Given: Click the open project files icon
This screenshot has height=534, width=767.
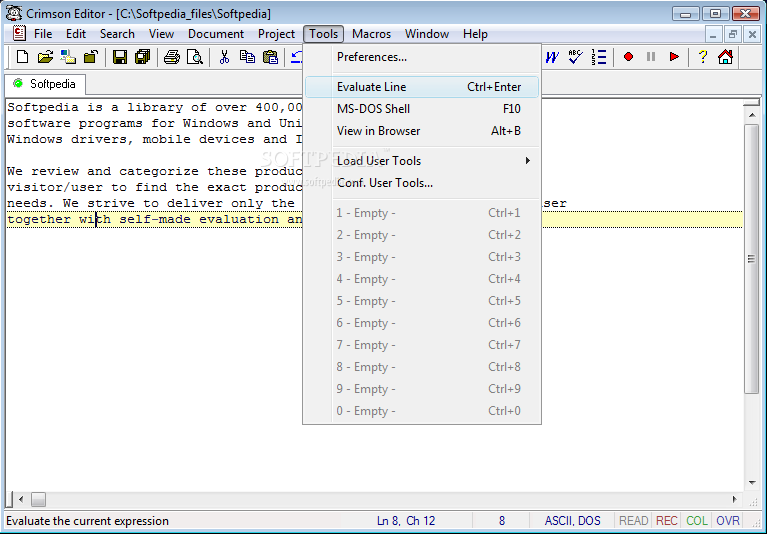Looking at the screenshot, I should point(68,57).
